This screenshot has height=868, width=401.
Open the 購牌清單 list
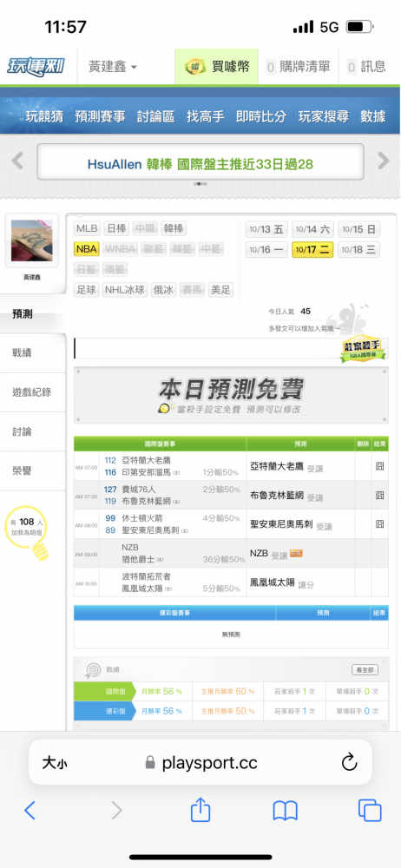pyautogui.click(x=298, y=67)
